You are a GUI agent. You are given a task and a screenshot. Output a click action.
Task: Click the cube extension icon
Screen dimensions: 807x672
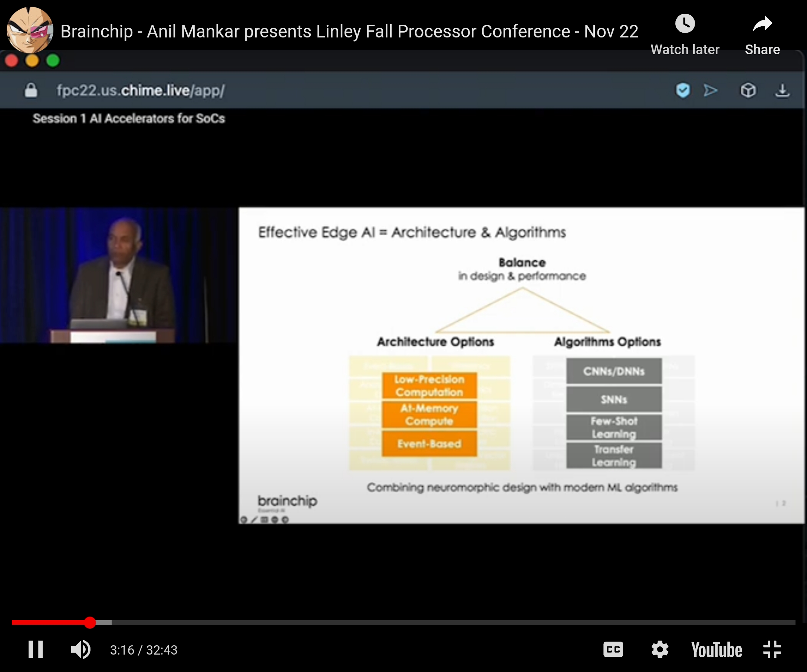(748, 91)
